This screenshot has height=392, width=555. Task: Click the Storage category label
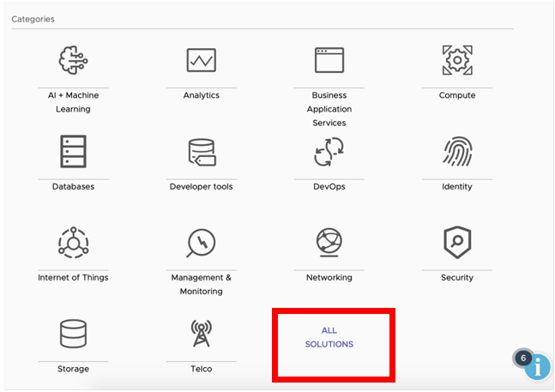pos(73,369)
